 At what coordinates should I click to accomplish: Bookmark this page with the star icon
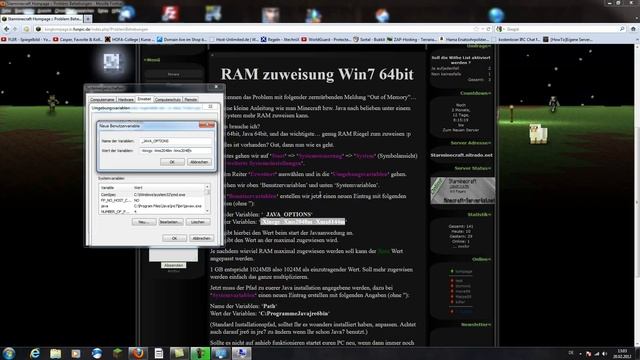[476, 29]
